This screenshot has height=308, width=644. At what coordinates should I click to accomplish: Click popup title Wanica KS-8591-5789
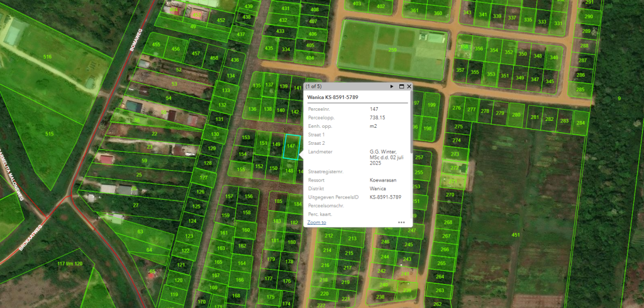pos(333,98)
